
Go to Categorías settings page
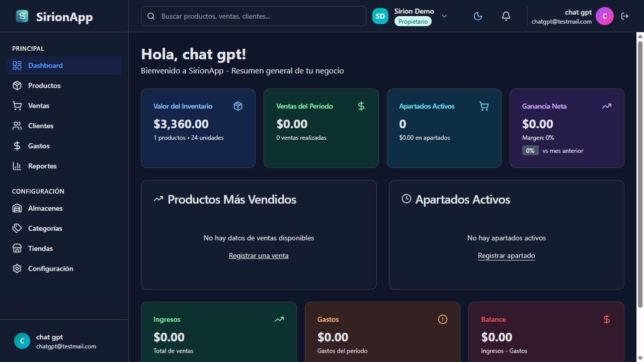pyautogui.click(x=64, y=228)
